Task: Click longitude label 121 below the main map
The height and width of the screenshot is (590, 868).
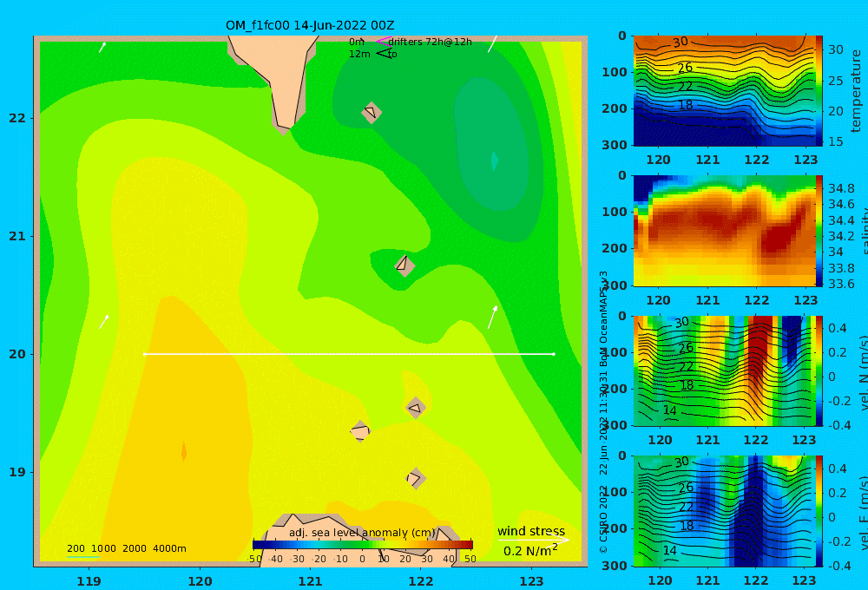Action: click(x=311, y=581)
